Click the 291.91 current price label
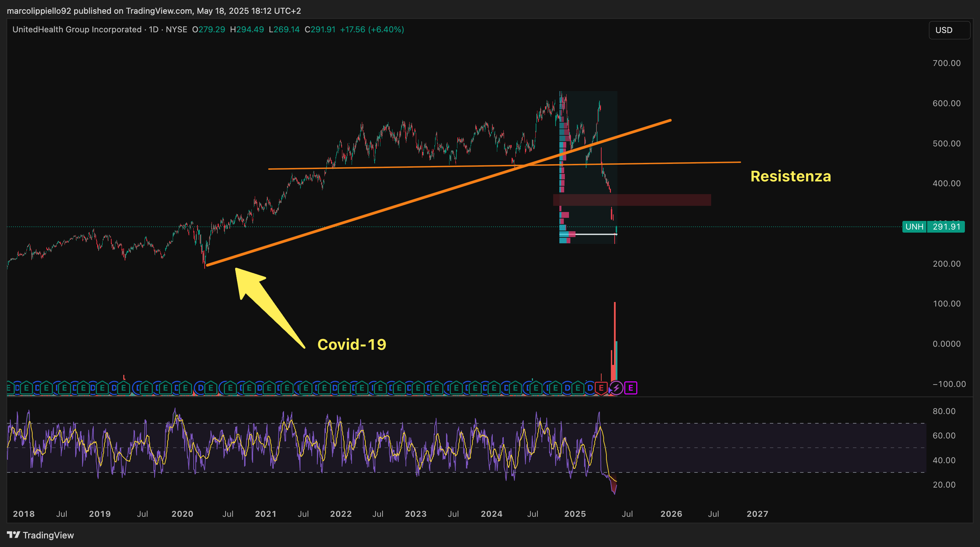Image resolution: width=980 pixels, height=547 pixels. click(946, 227)
